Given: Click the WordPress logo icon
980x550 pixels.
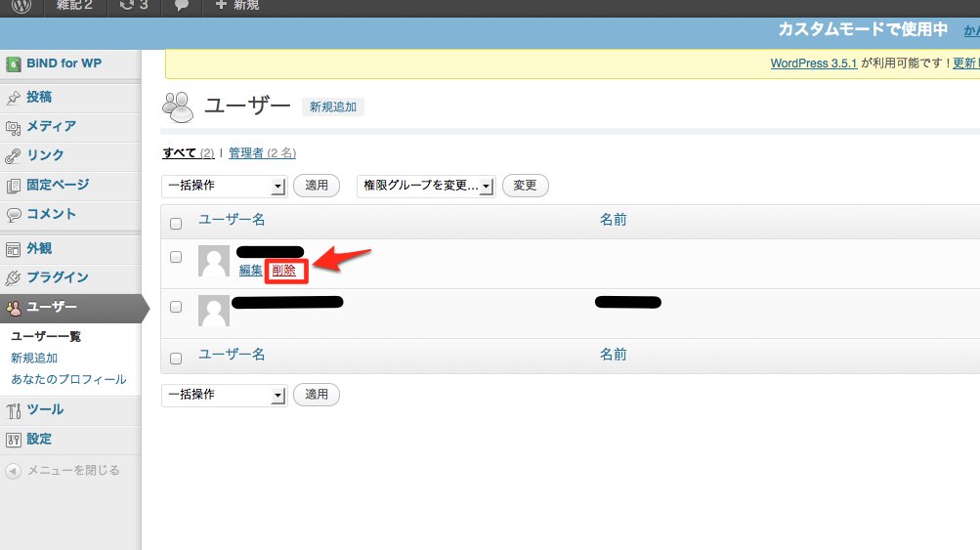Looking at the screenshot, I should 21,6.
